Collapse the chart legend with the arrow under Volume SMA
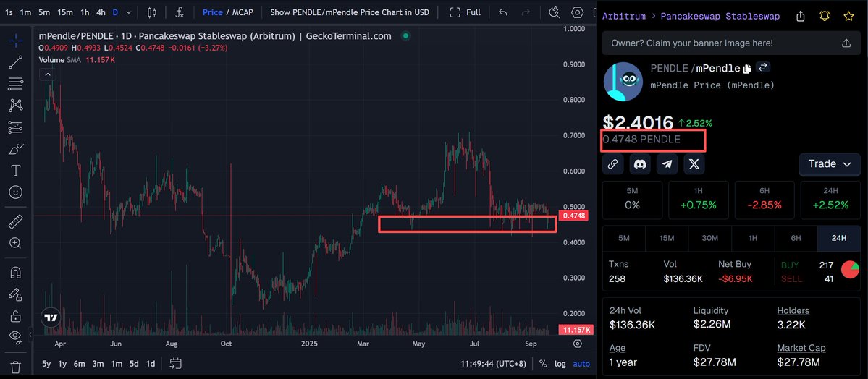Screen dimensions: 868x379 49,74
